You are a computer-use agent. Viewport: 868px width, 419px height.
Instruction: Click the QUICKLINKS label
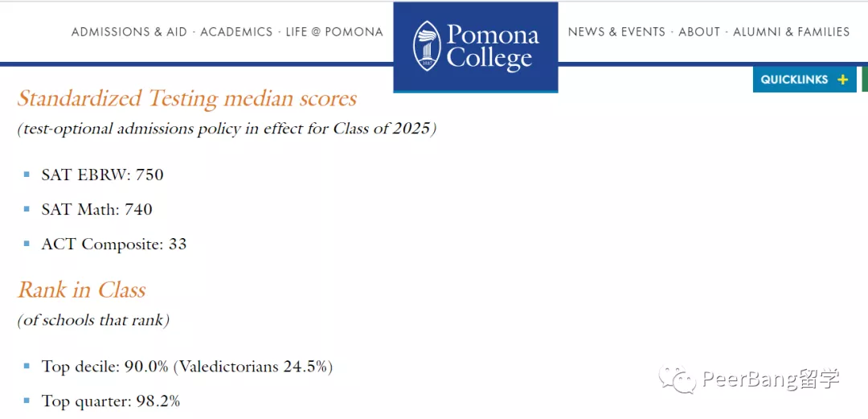tap(794, 80)
